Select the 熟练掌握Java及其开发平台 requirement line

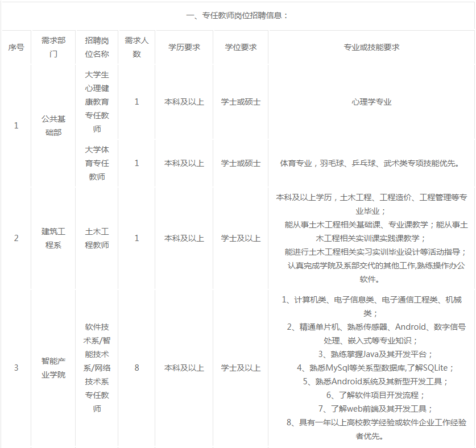pyautogui.click(x=371, y=354)
